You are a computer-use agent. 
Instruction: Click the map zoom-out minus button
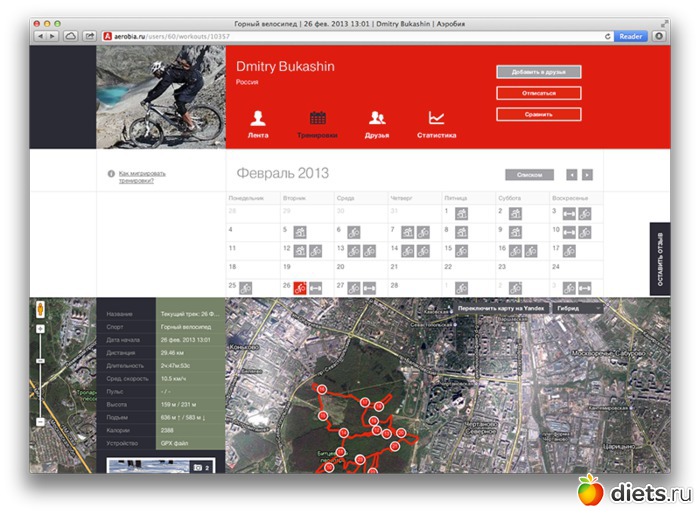(40, 422)
